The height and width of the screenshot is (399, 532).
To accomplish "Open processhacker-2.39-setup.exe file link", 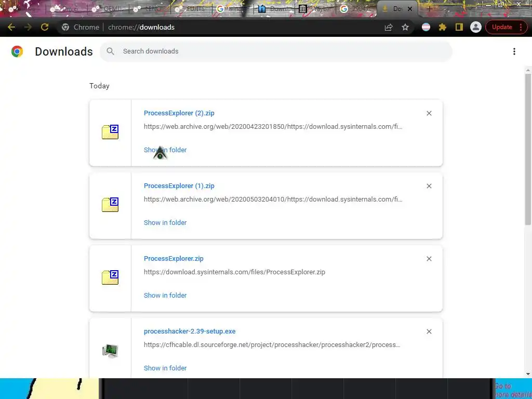I will tap(189, 331).
